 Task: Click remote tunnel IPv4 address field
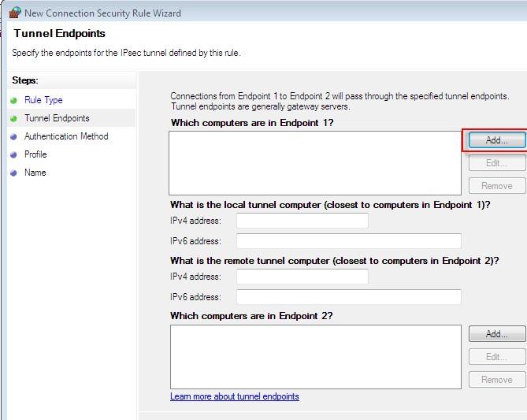coord(302,277)
